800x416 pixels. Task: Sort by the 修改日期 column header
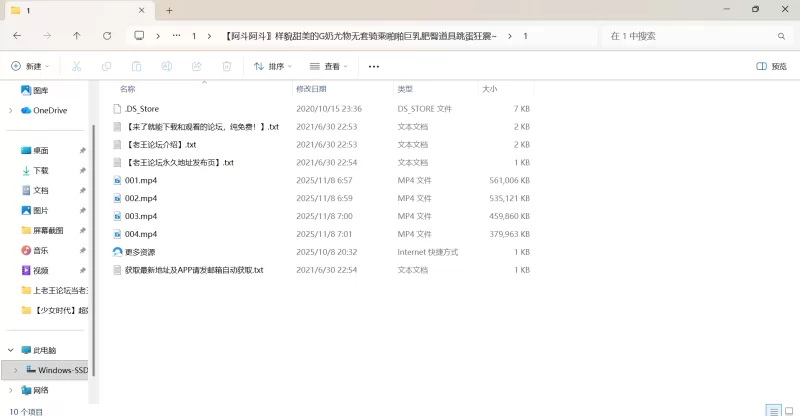pyautogui.click(x=320, y=89)
